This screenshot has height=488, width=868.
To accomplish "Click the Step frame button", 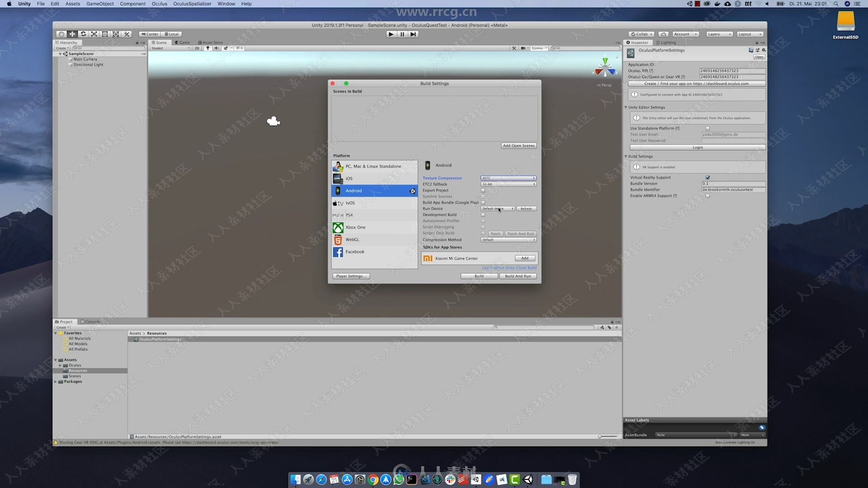I will click(413, 34).
